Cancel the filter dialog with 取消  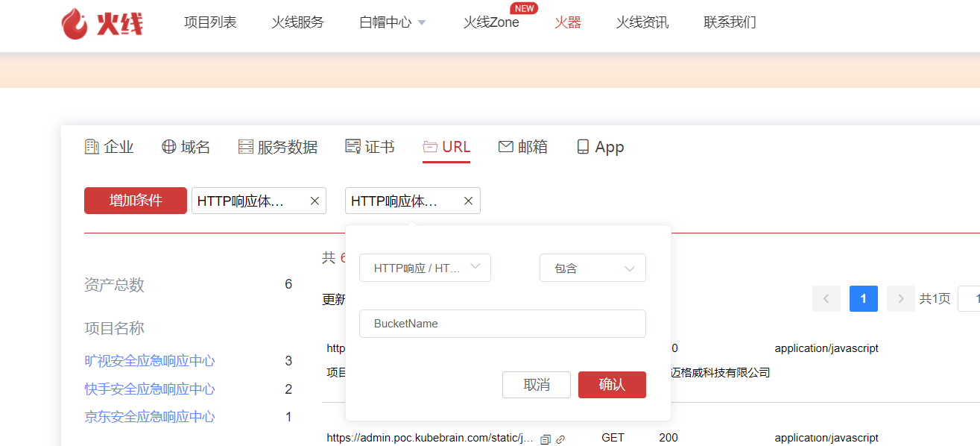[537, 385]
